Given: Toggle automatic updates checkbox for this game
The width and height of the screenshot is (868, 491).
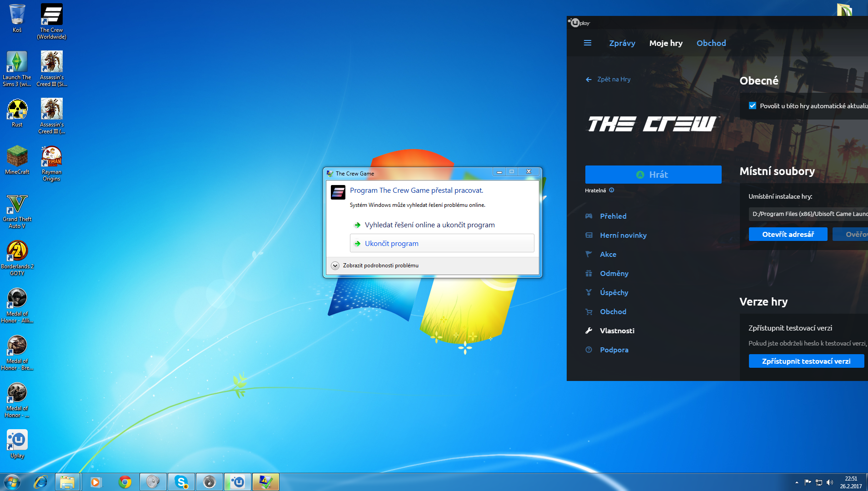Looking at the screenshot, I should tap(753, 105).
